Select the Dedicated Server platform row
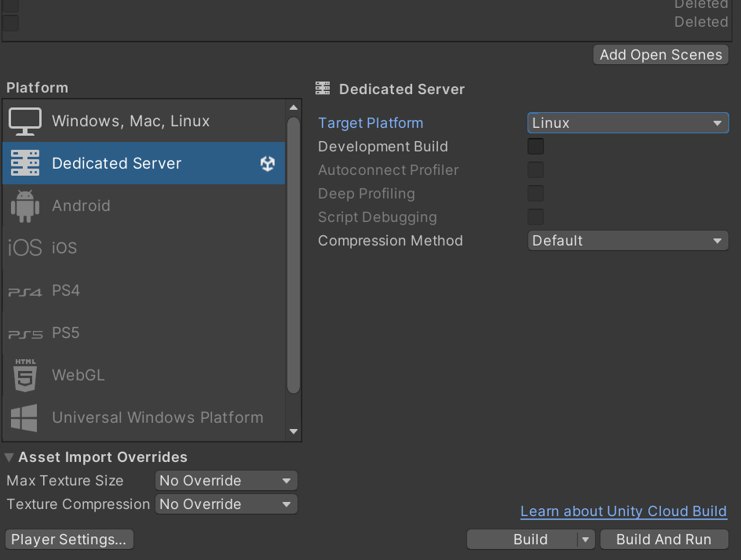Image resolution: width=741 pixels, height=560 pixels. [144, 163]
